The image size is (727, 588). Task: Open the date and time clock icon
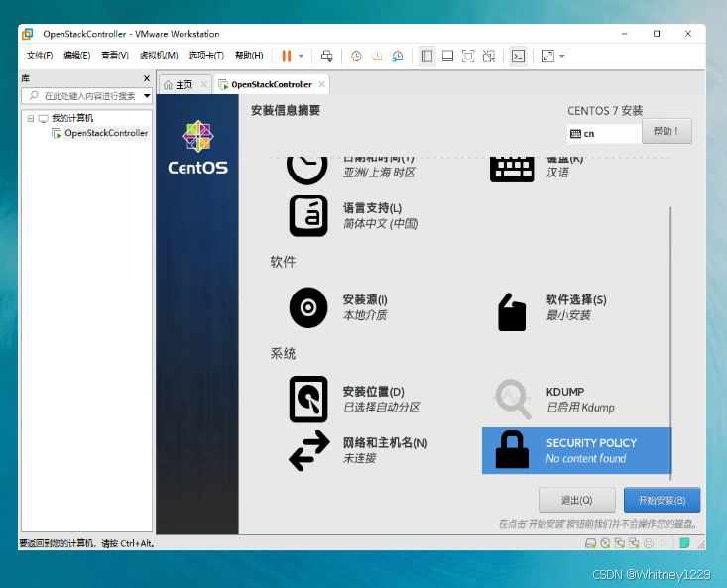coord(306,170)
